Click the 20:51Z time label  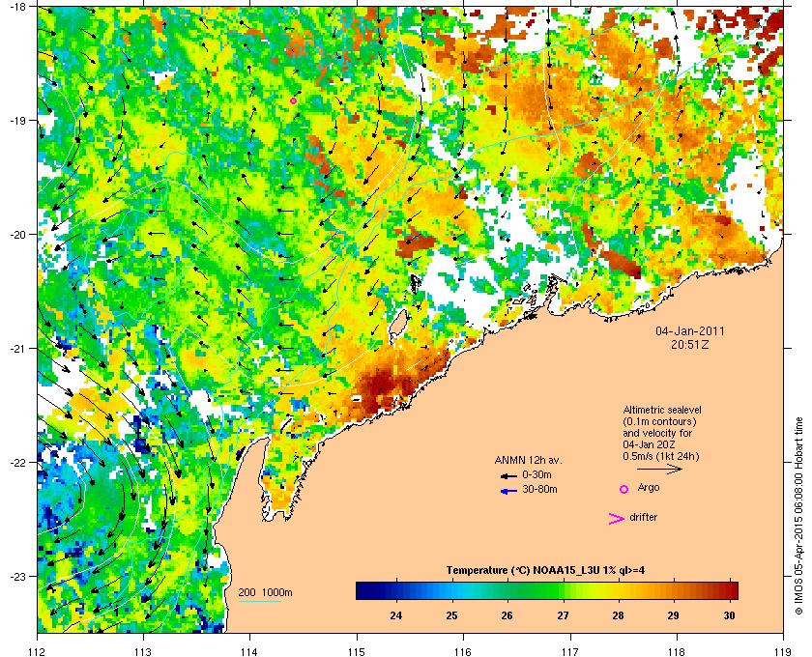tap(690, 344)
